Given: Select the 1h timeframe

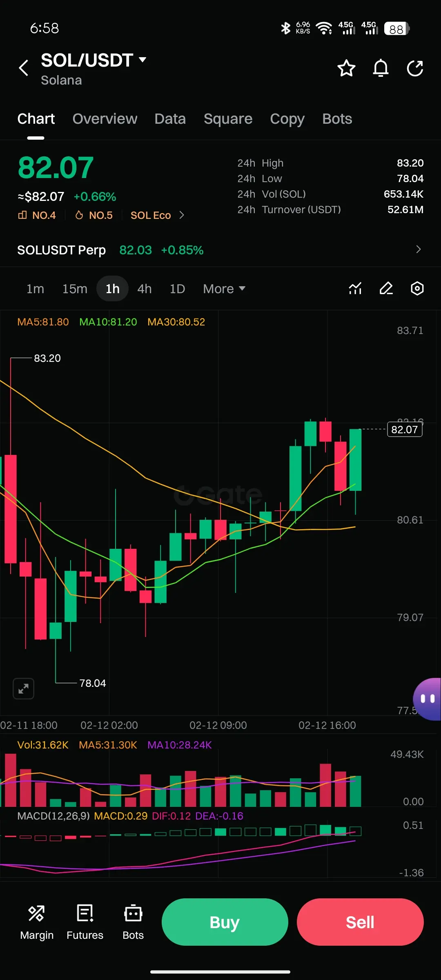Looking at the screenshot, I should pyautogui.click(x=113, y=289).
